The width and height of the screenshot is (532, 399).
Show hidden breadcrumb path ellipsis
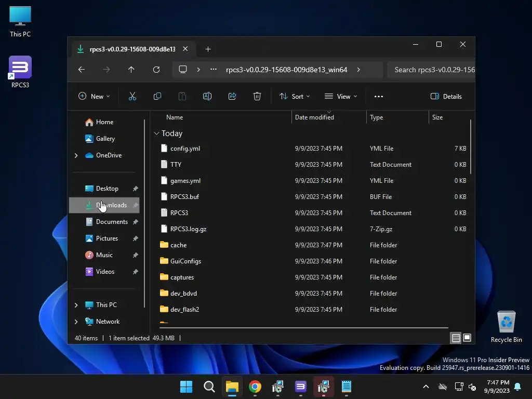coord(214,69)
